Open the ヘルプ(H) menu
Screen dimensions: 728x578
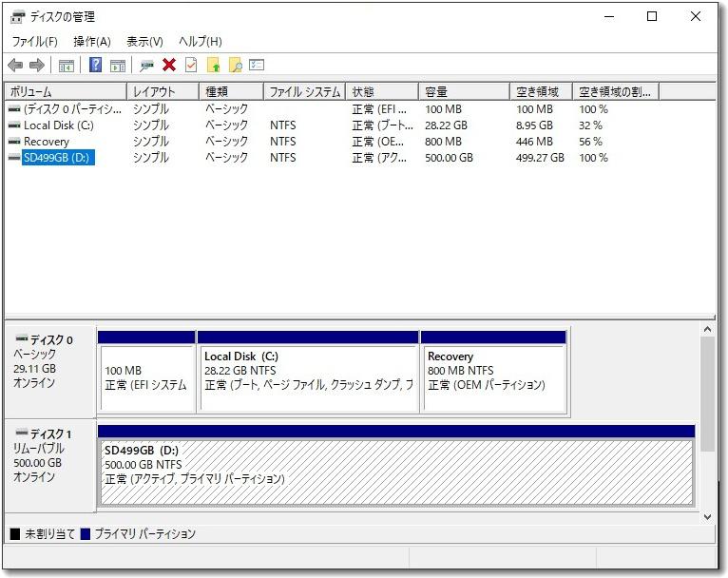201,42
